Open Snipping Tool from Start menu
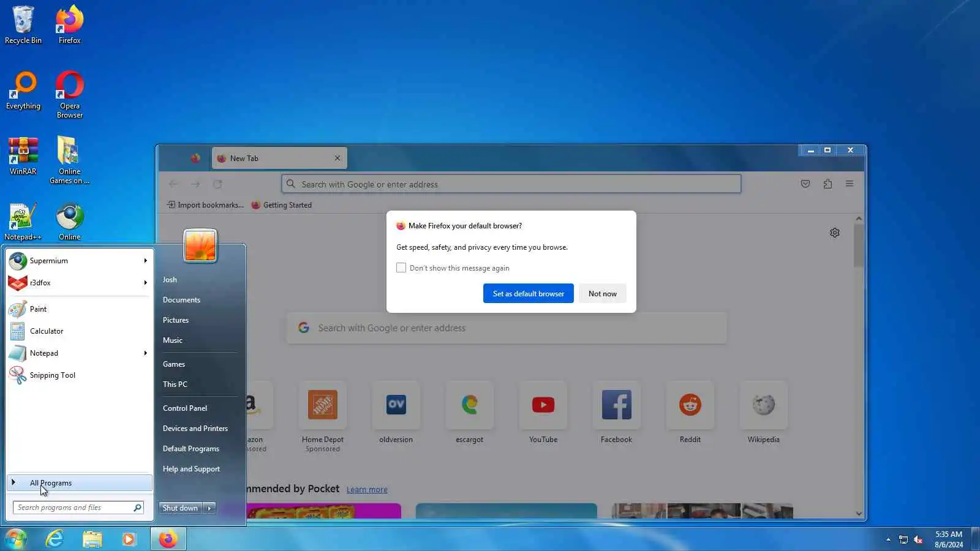The width and height of the screenshot is (980, 551). [x=78, y=375]
